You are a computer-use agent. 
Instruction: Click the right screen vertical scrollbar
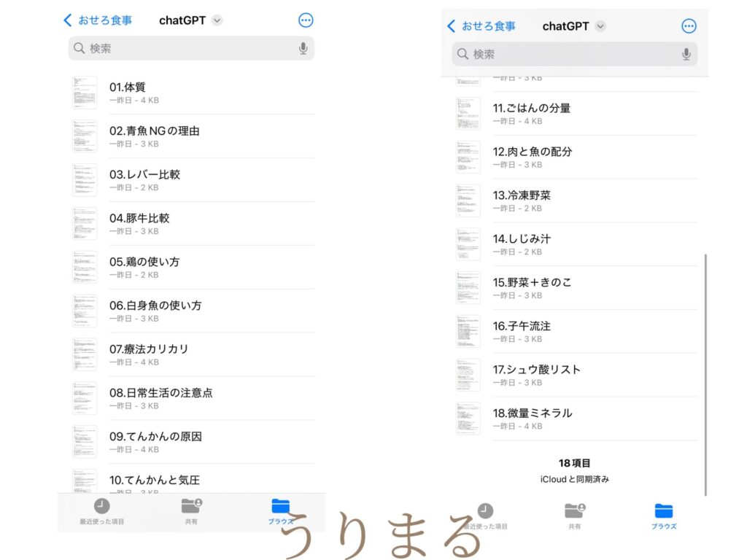[705, 375]
